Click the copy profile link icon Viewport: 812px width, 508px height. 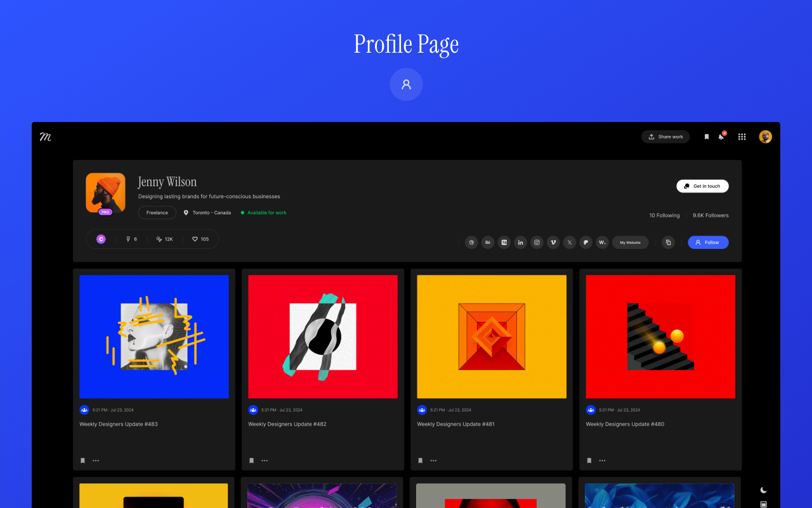668,242
